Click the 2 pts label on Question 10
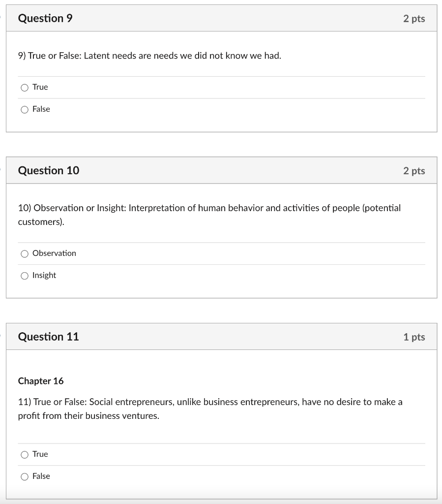This screenshot has width=442, height=504. [413, 170]
